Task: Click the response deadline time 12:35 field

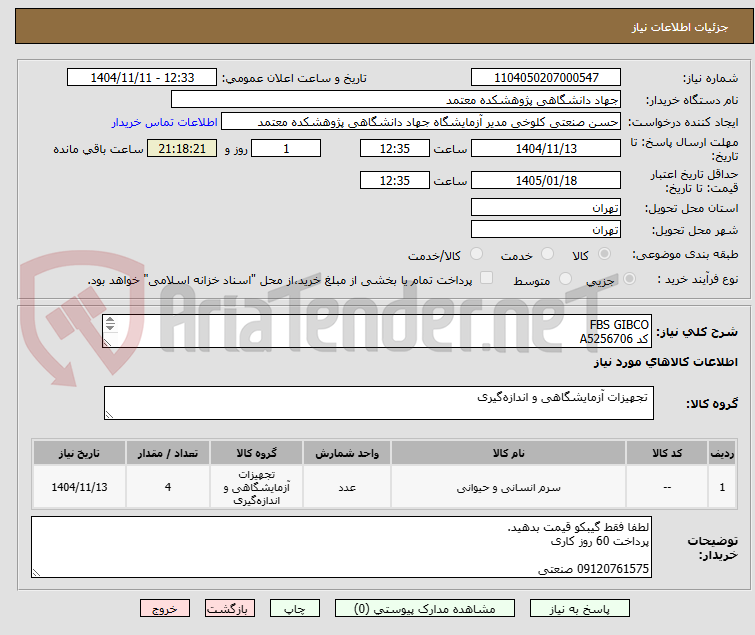Action: pos(394,148)
